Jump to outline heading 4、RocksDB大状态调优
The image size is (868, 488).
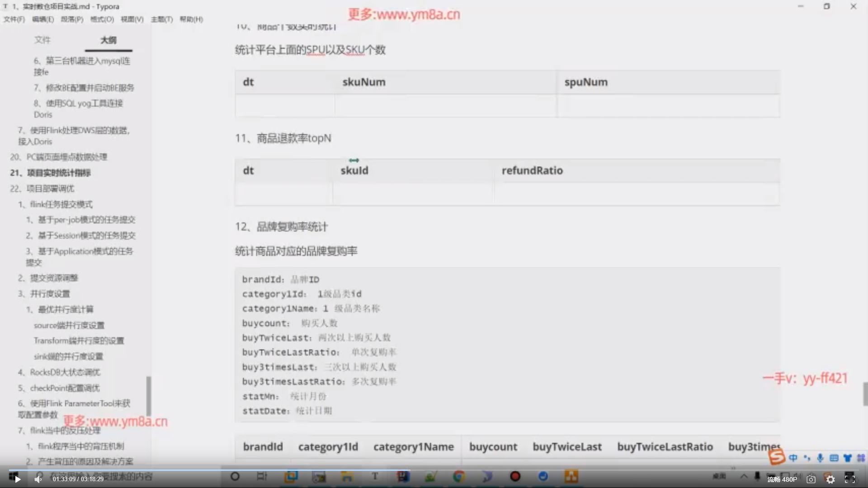click(x=59, y=372)
